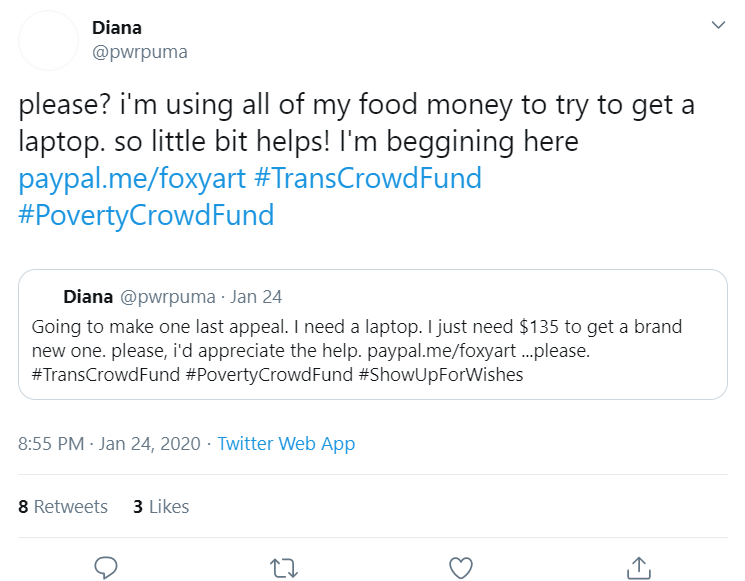Expand the tweet options chevron
This screenshot has width=745, height=581.
[718, 25]
